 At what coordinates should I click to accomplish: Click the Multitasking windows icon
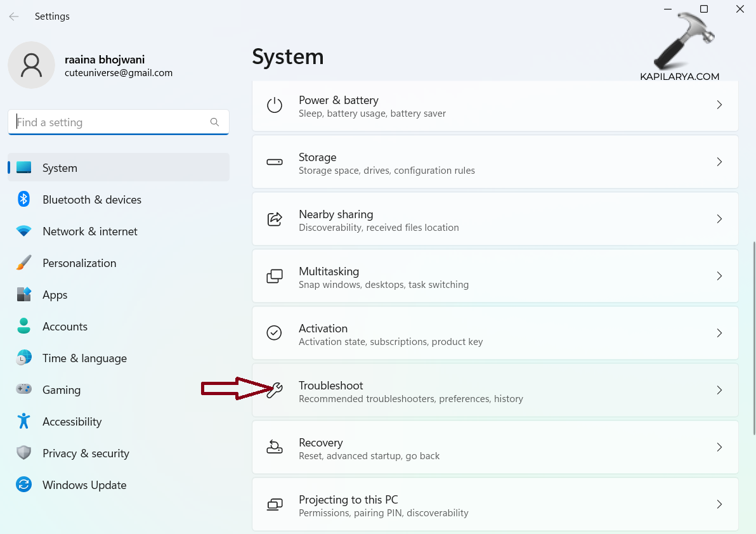pyautogui.click(x=275, y=277)
